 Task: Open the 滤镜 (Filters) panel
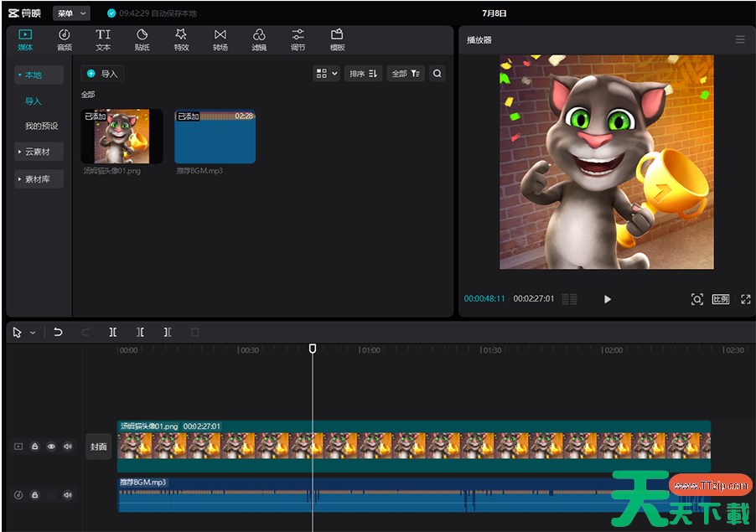(x=259, y=39)
